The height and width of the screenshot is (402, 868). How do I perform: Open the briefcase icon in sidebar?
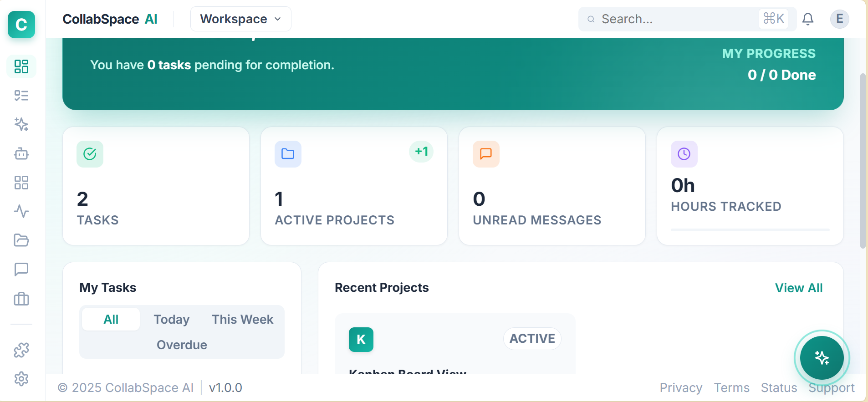coord(21,299)
